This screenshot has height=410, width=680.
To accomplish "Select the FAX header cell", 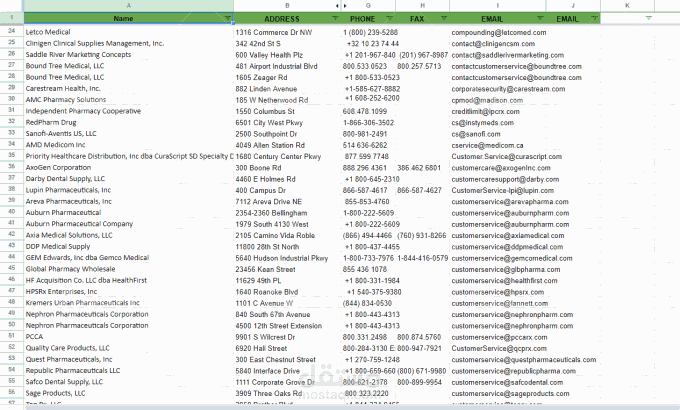I will click(x=422, y=18).
